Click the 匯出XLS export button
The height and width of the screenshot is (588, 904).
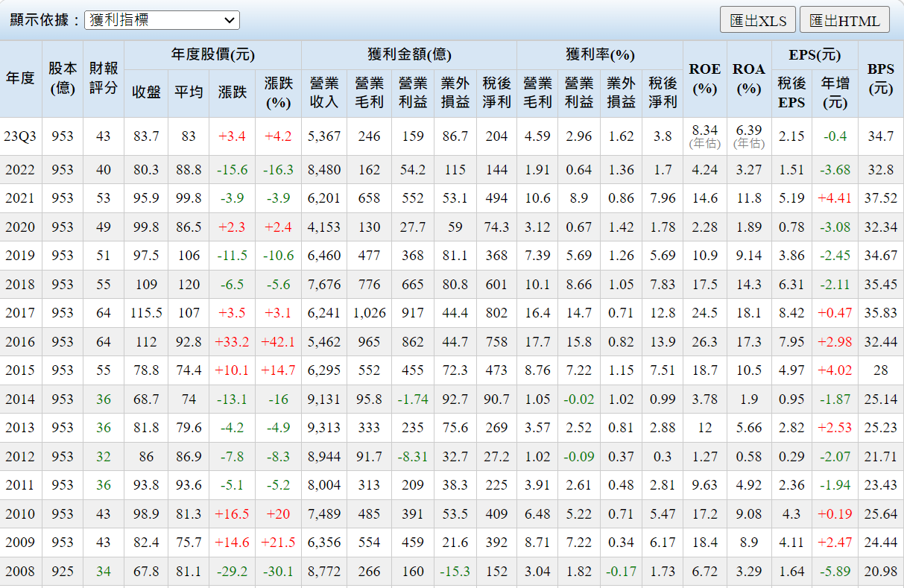coord(758,20)
